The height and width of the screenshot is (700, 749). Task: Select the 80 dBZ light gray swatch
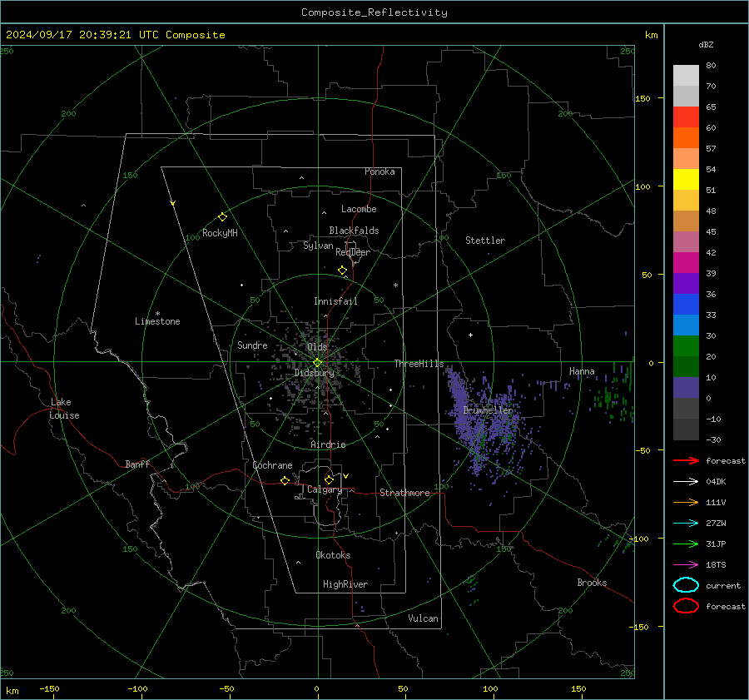pos(686,76)
